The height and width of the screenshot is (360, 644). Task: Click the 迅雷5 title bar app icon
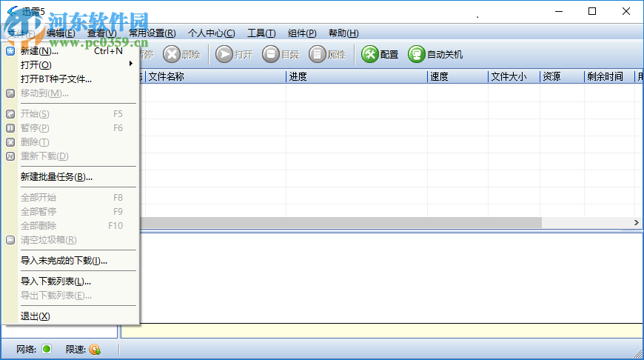point(13,11)
